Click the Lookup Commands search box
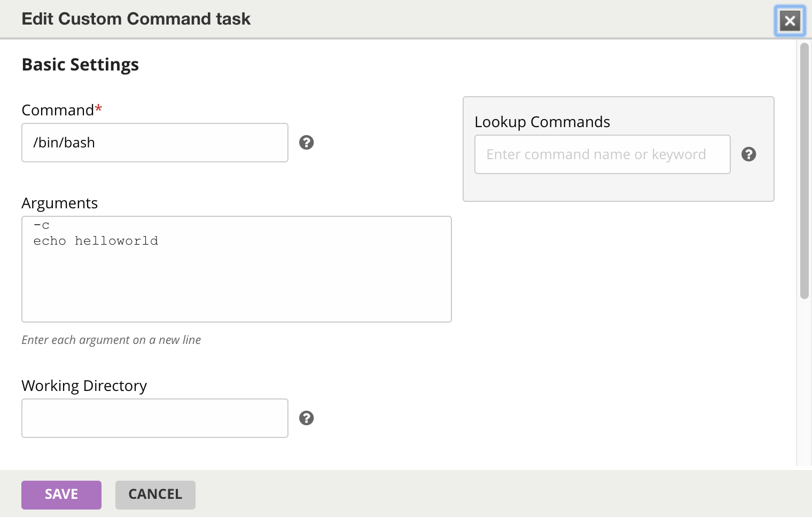This screenshot has width=812, height=517. click(602, 154)
